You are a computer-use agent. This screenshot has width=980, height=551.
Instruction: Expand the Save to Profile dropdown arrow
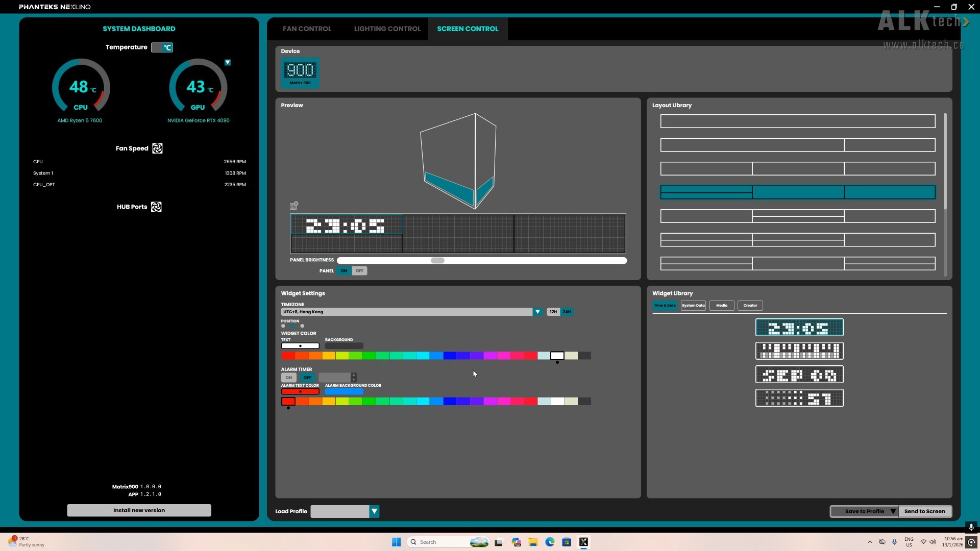[893, 511]
